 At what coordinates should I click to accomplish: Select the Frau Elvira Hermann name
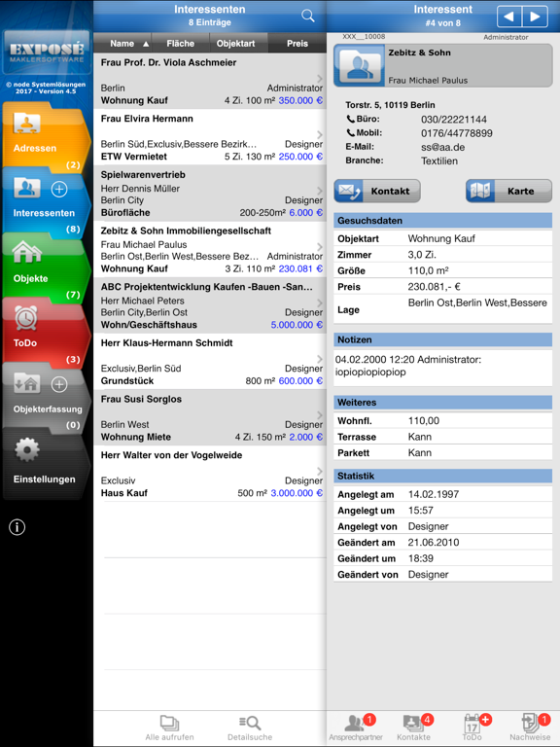[147, 119]
